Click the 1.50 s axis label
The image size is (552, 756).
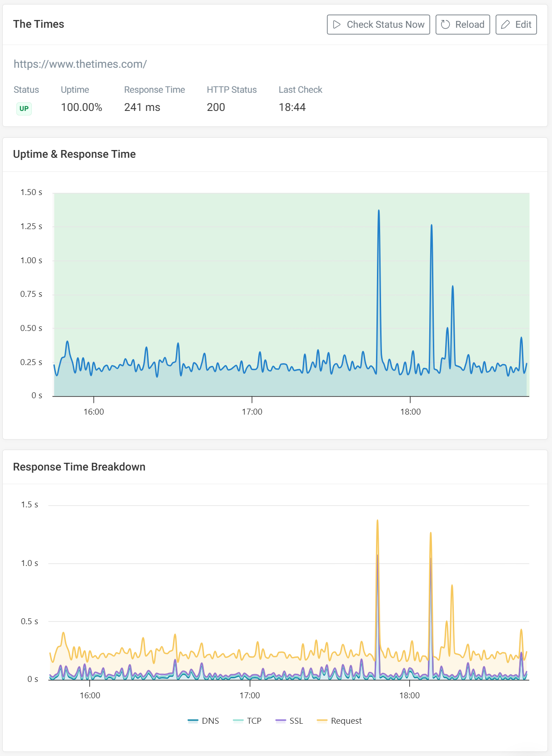point(31,192)
